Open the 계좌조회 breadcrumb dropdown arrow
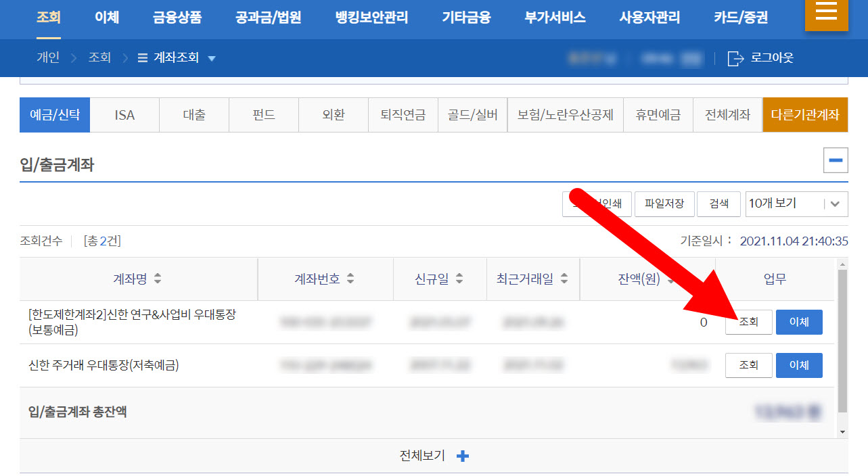 pos(212,59)
